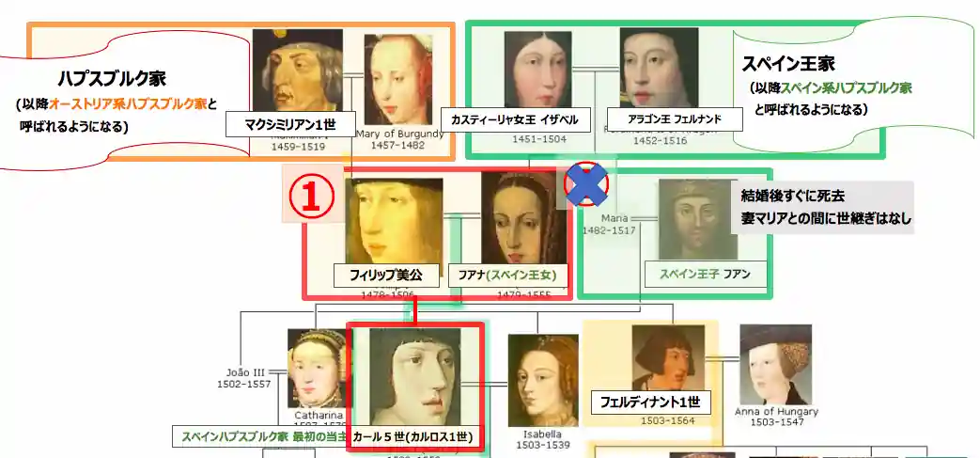Open the portrait above フアナ(スペイン王女)
This screenshot has height=458, width=980.
[x=523, y=218]
